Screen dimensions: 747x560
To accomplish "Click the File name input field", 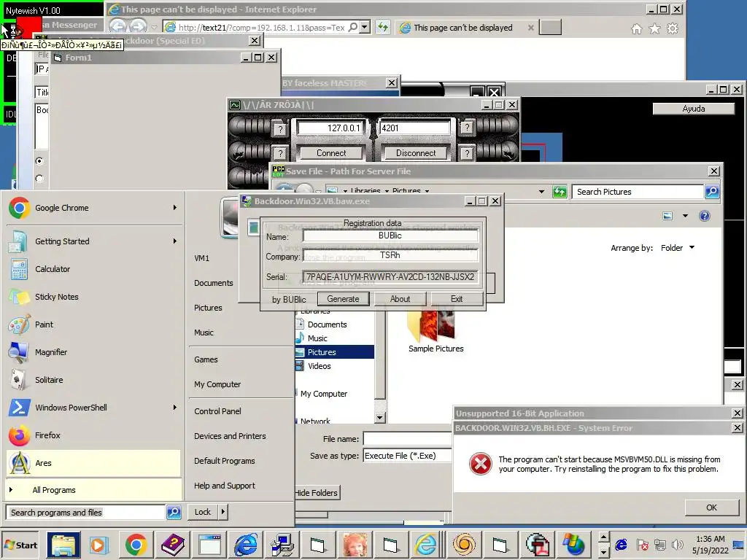I will (x=407, y=439).
